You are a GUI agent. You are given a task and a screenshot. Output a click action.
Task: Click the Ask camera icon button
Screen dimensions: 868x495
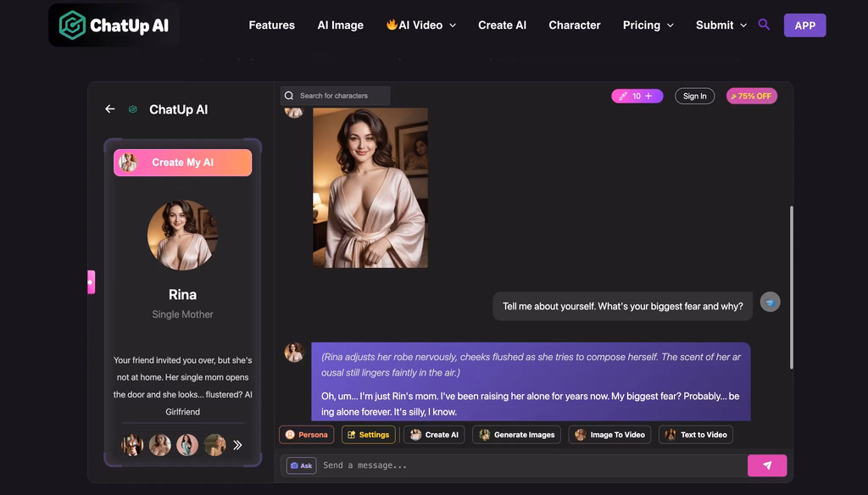coord(302,465)
